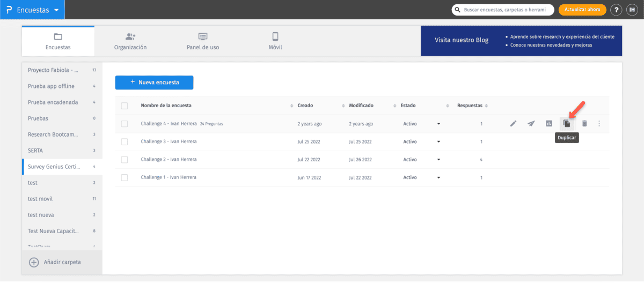The width and height of the screenshot is (644, 283).
Task: Toggle the select-all checkbox in table header
Action: tap(125, 106)
